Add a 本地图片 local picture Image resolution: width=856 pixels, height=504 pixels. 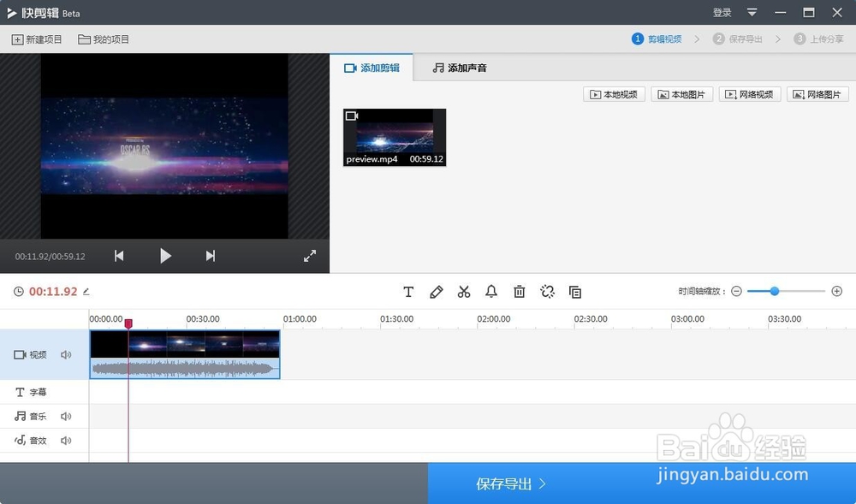(x=682, y=94)
